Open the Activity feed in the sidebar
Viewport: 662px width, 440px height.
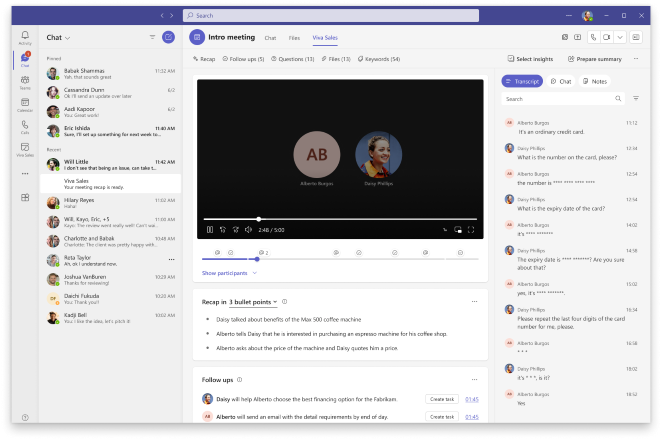click(x=24, y=37)
